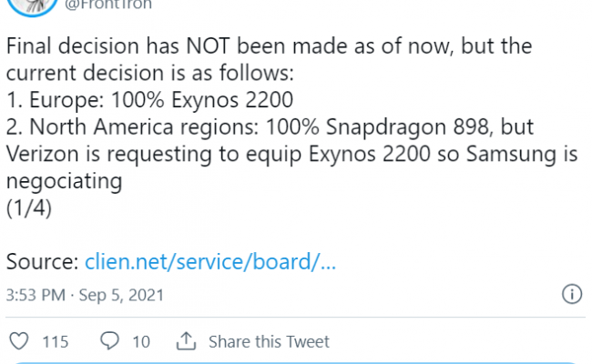Click the "Verizon is requesting" line
This screenshot has width=592, height=364.
(x=290, y=155)
